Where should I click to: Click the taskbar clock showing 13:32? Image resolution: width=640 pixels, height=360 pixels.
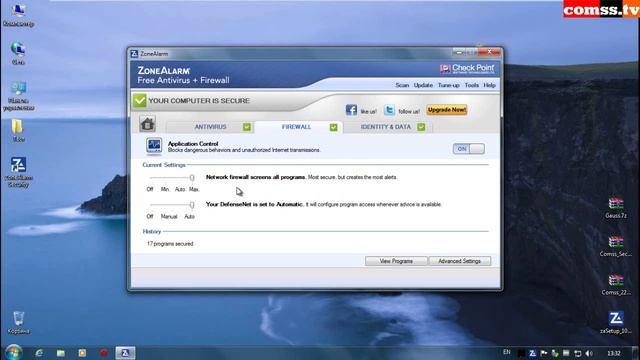coord(613,353)
